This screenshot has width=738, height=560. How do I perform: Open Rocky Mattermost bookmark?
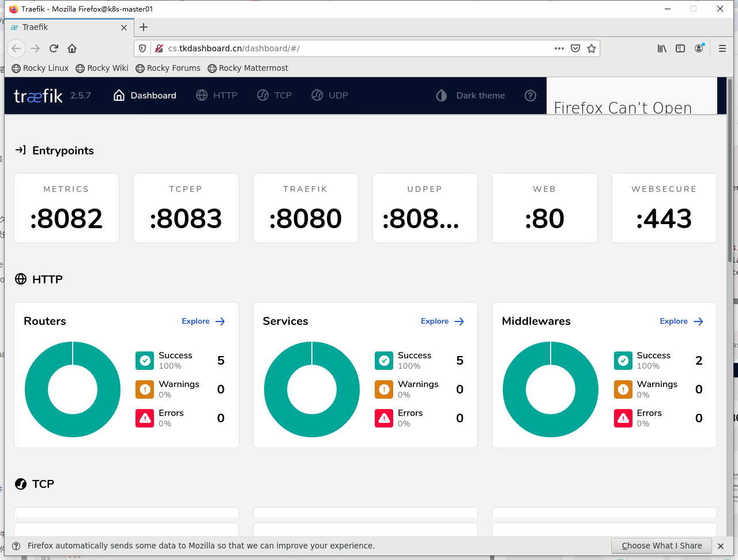click(x=248, y=68)
